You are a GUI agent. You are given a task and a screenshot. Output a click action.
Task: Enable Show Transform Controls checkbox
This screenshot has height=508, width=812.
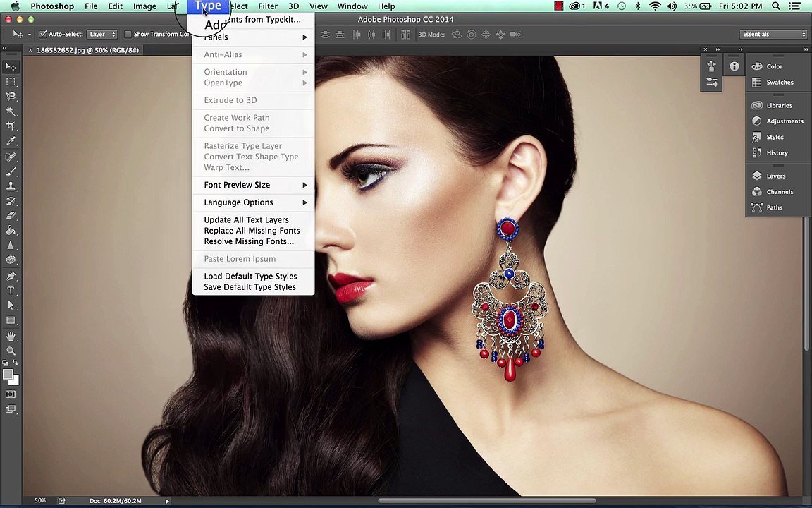point(128,34)
